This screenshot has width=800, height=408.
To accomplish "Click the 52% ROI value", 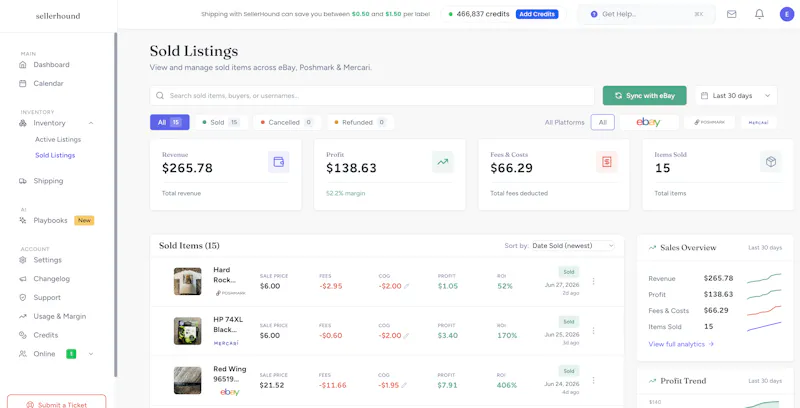I will click(x=505, y=286).
